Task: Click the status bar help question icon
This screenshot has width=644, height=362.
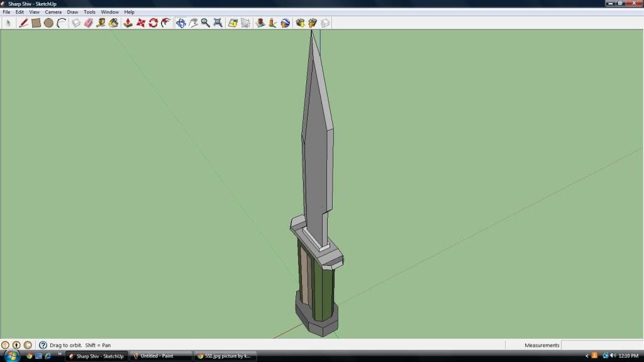Action: coord(43,345)
